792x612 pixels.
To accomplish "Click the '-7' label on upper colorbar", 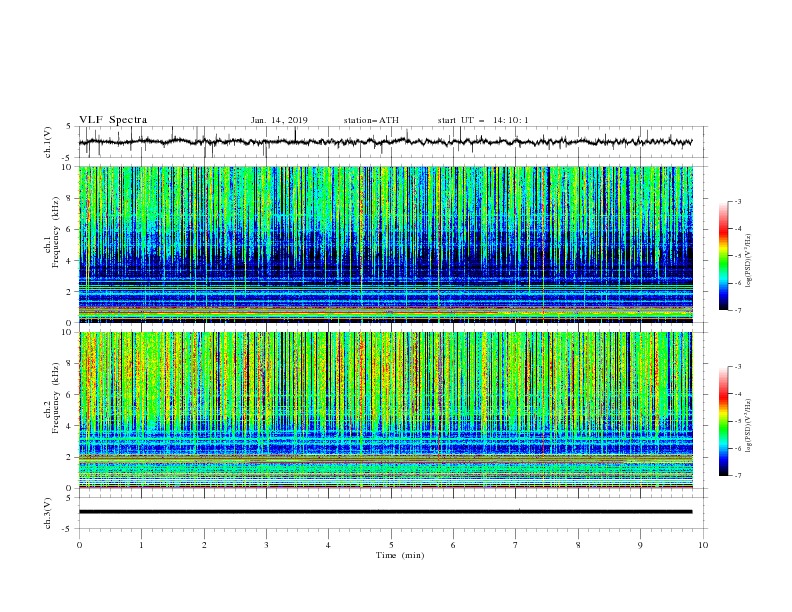I will [737, 310].
